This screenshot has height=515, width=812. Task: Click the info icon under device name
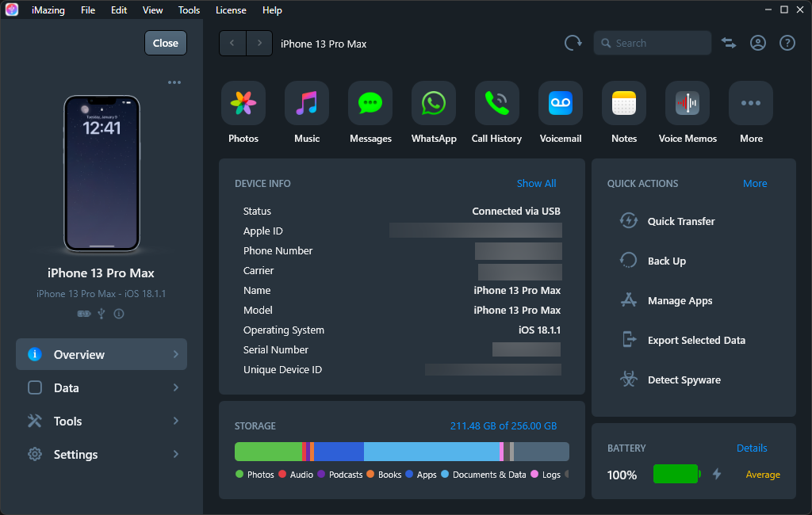click(x=119, y=314)
